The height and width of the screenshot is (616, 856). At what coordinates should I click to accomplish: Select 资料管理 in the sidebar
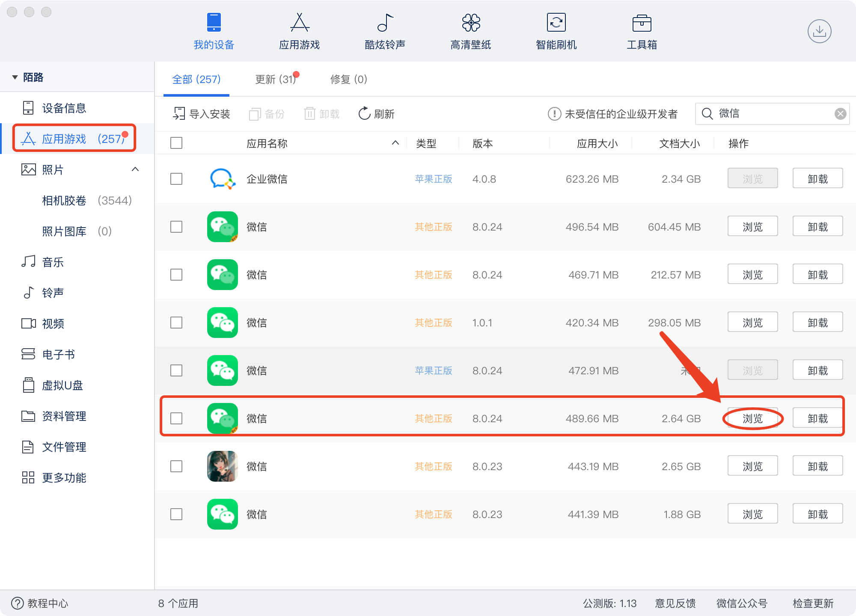(x=77, y=416)
